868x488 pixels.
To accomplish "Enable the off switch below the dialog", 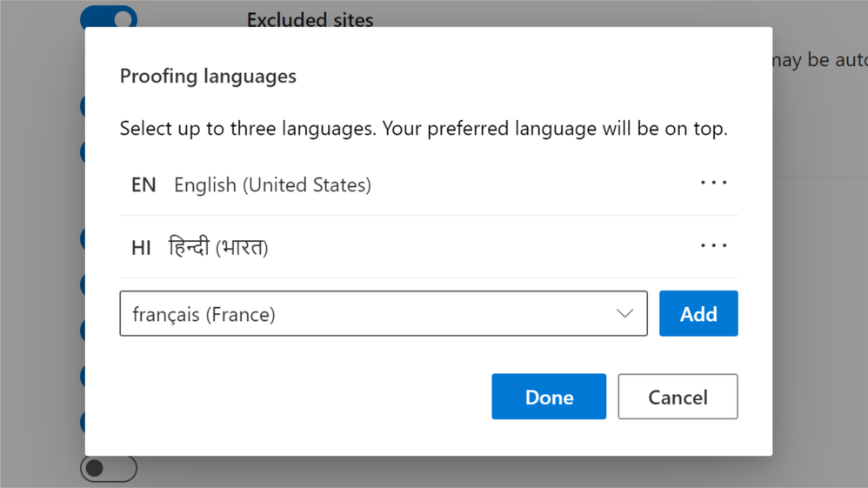I will point(109,468).
